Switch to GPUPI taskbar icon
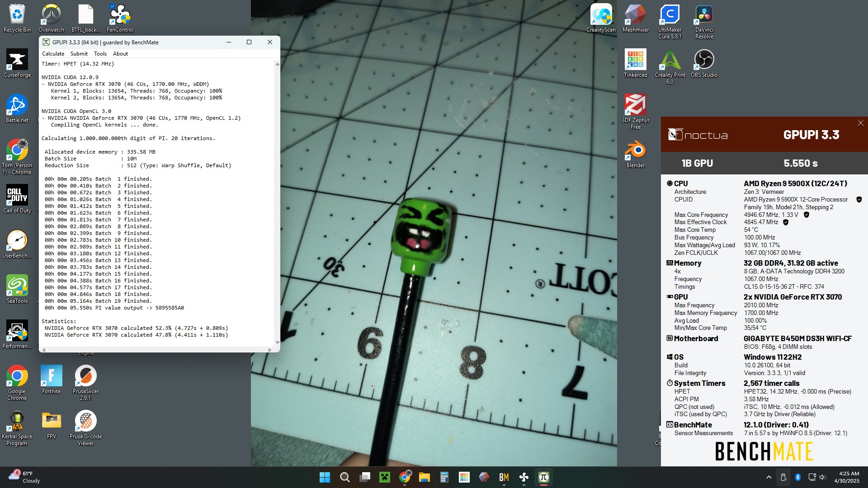Viewport: 868px width, 488px height. point(543,477)
